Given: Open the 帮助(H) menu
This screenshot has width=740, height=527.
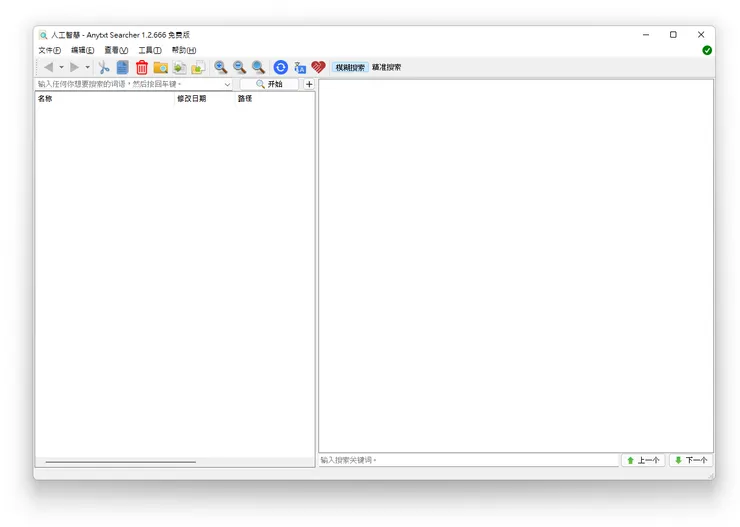Looking at the screenshot, I should [x=184, y=50].
